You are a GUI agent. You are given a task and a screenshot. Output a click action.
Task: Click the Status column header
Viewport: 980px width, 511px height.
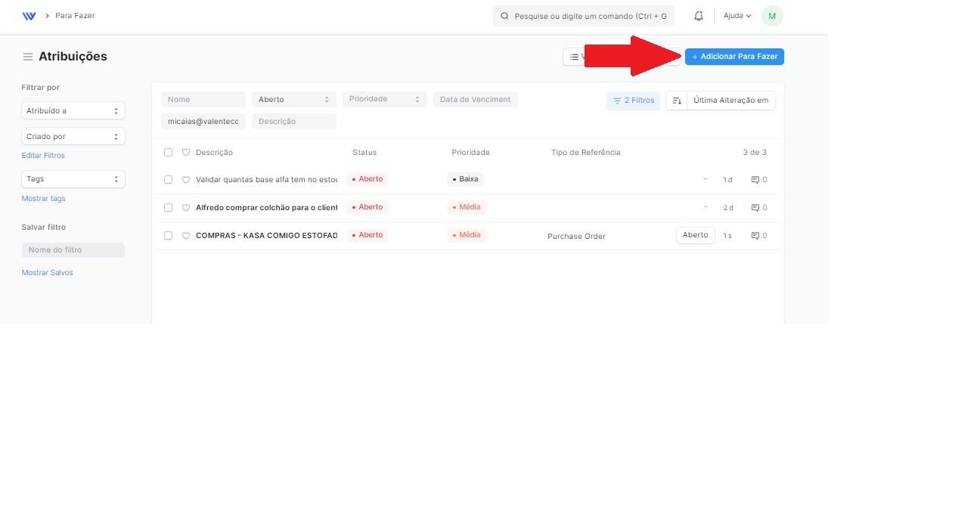pos(364,153)
